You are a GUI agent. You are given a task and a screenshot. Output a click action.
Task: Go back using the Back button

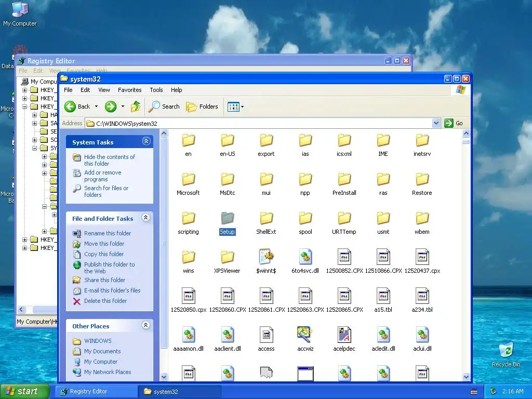click(x=77, y=107)
